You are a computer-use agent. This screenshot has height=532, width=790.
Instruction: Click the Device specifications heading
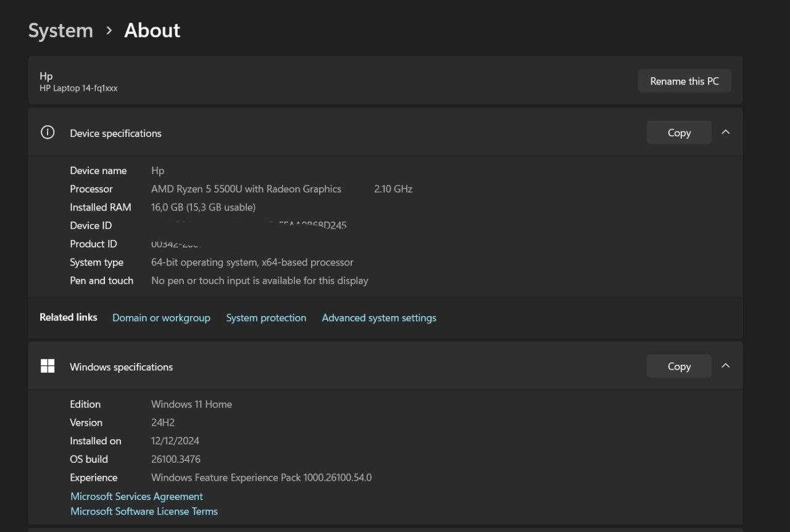click(115, 133)
